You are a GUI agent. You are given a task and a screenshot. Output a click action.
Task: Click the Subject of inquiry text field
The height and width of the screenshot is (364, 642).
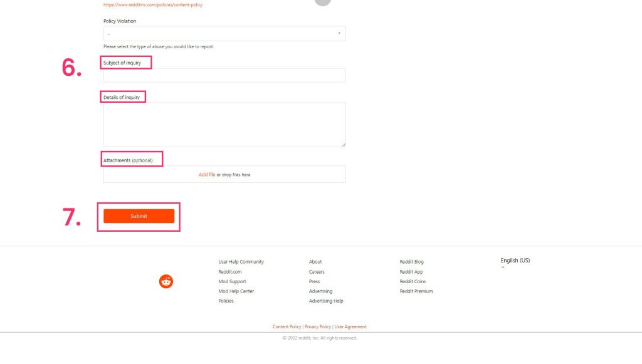(224, 75)
